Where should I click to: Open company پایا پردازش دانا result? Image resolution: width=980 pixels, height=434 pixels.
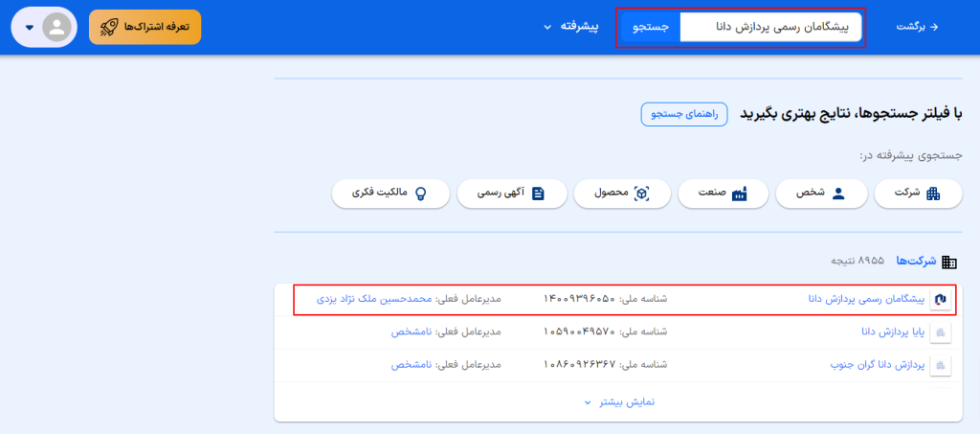893,332
